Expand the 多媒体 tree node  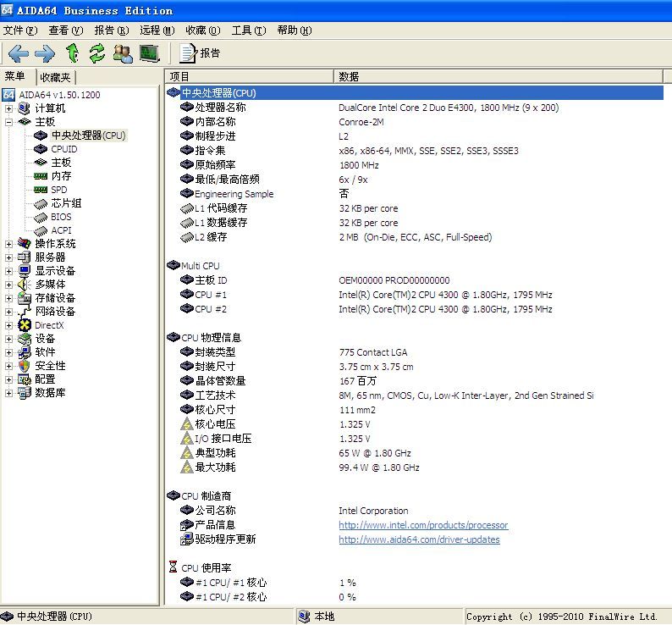tap(8, 285)
